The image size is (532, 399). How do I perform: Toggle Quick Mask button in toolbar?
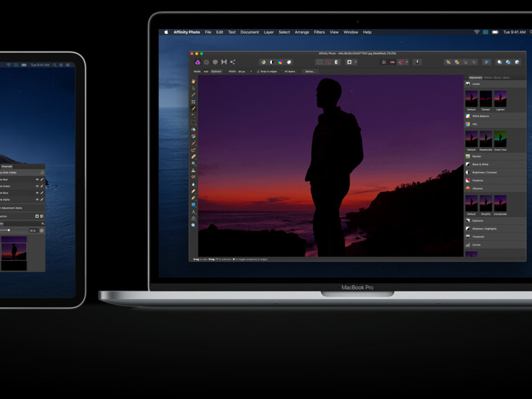coord(349,62)
